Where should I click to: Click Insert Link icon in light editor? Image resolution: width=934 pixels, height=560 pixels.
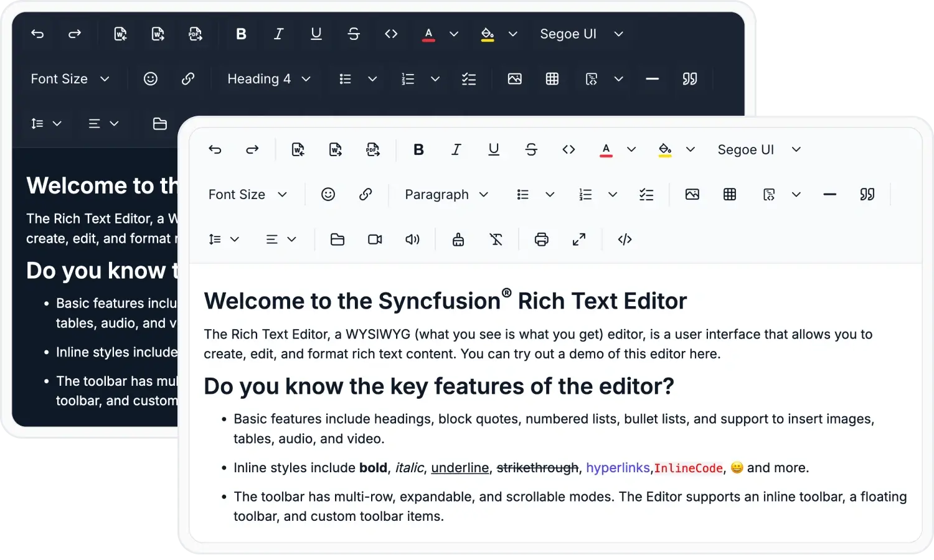[x=366, y=195]
